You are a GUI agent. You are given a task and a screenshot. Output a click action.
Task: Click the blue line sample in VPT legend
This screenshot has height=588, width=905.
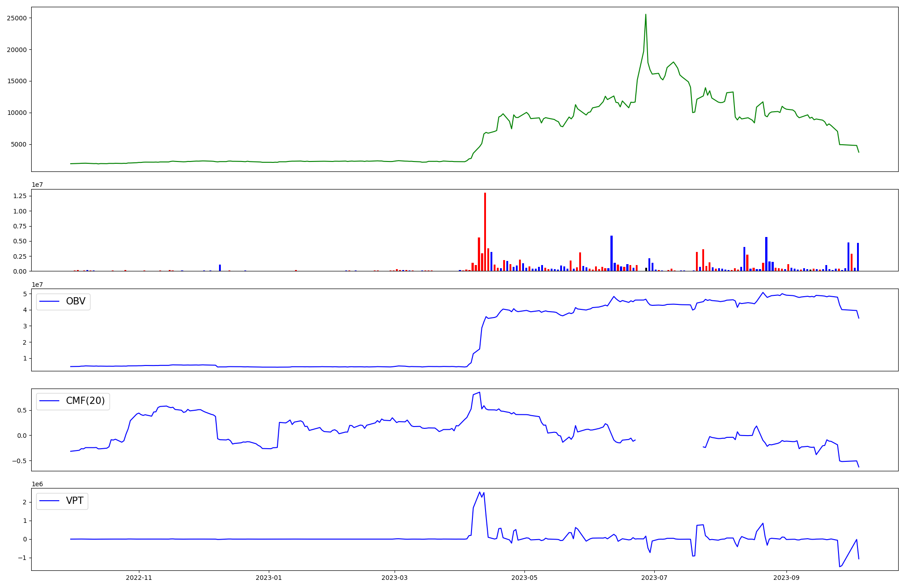coord(50,501)
